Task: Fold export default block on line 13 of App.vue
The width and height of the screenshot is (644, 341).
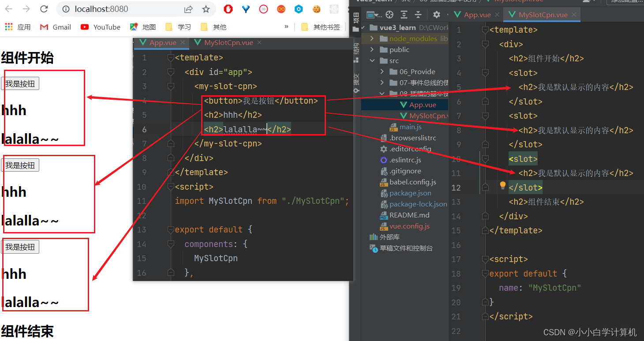Action: click(x=171, y=230)
